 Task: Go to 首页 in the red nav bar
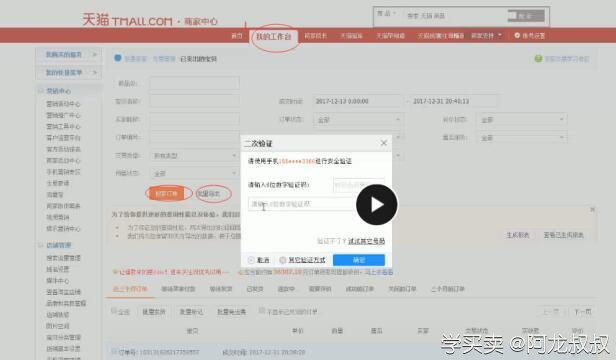pos(236,36)
